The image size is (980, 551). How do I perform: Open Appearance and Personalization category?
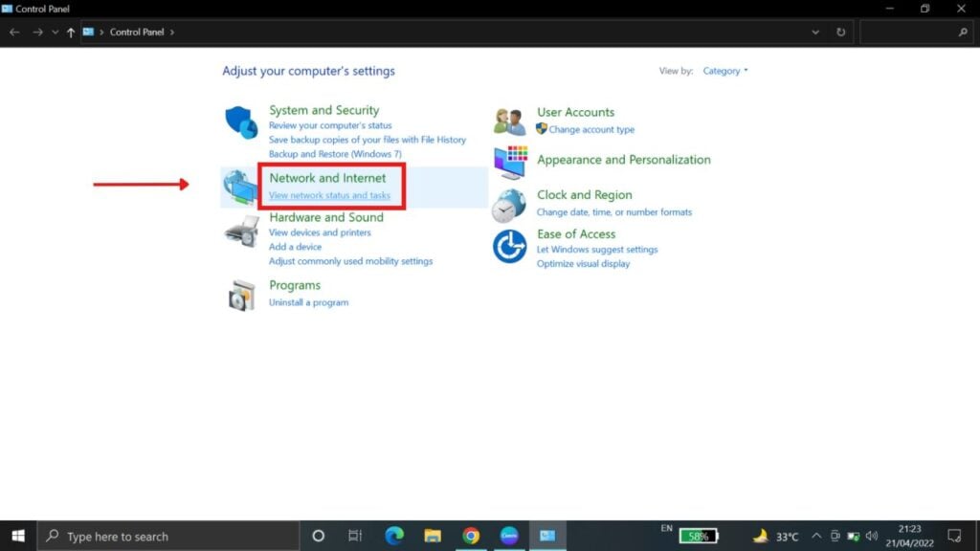[x=624, y=160]
